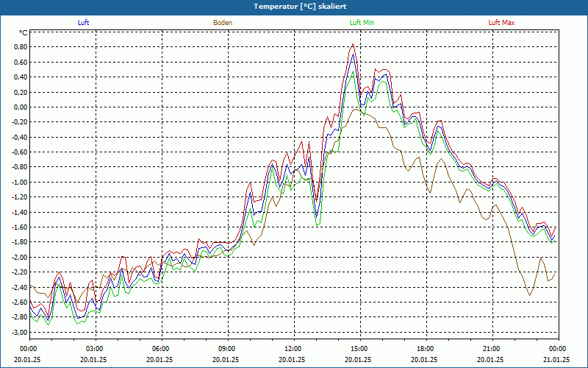Screen dimensions: 588x368
Task: Click the red Luft Max peak near 15:00
Action: click(x=353, y=44)
